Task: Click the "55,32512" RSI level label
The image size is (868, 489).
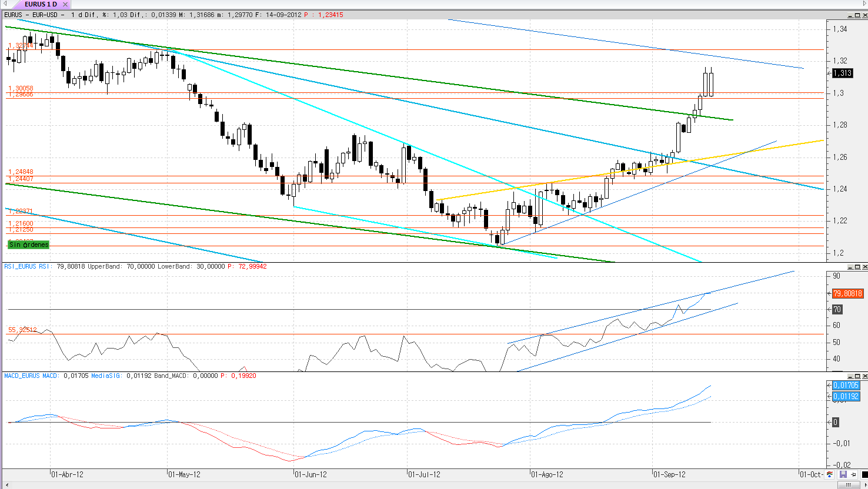Action: [22, 330]
